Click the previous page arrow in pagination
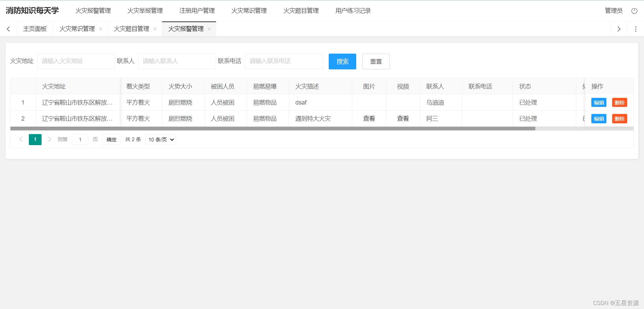Screen dimensions: 644x309 [21, 139]
